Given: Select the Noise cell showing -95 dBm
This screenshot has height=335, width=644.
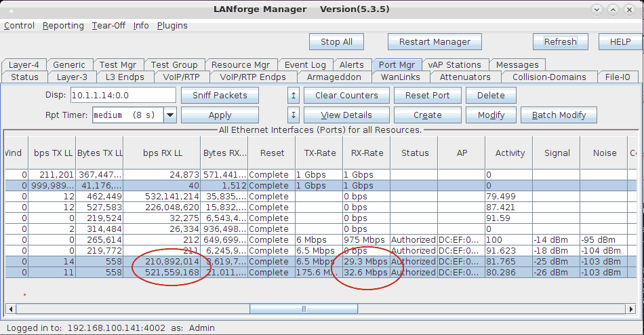Looking at the screenshot, I should click(604, 240).
